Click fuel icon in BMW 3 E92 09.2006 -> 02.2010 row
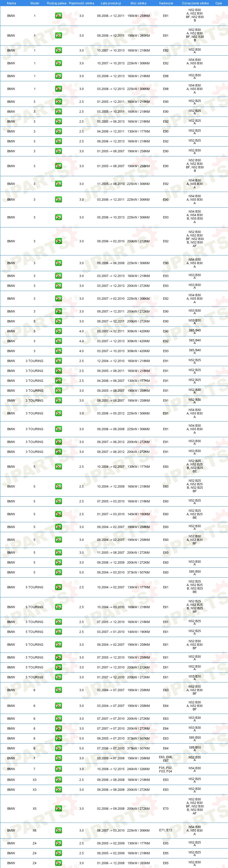The width and height of the screenshot is (228, 868). pyautogui.click(x=58, y=241)
